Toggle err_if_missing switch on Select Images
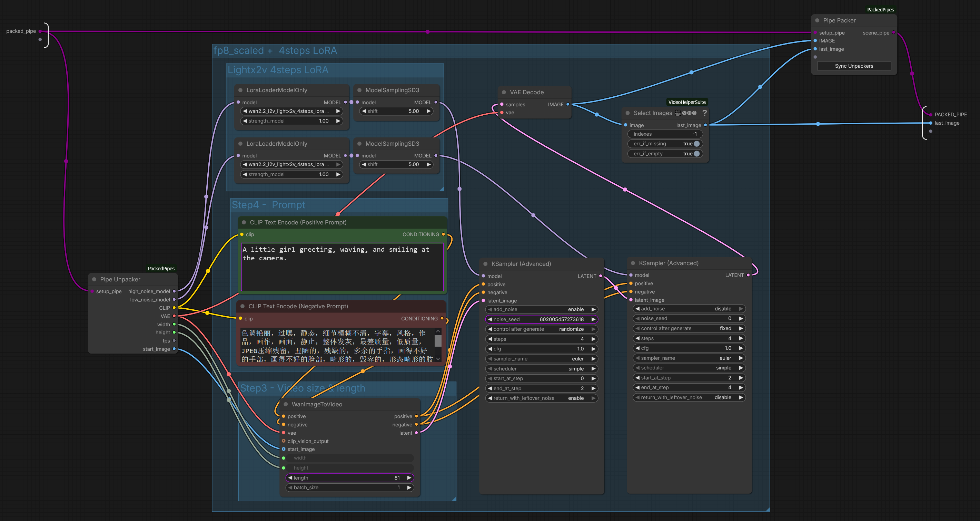This screenshot has height=521, width=980. click(x=696, y=144)
